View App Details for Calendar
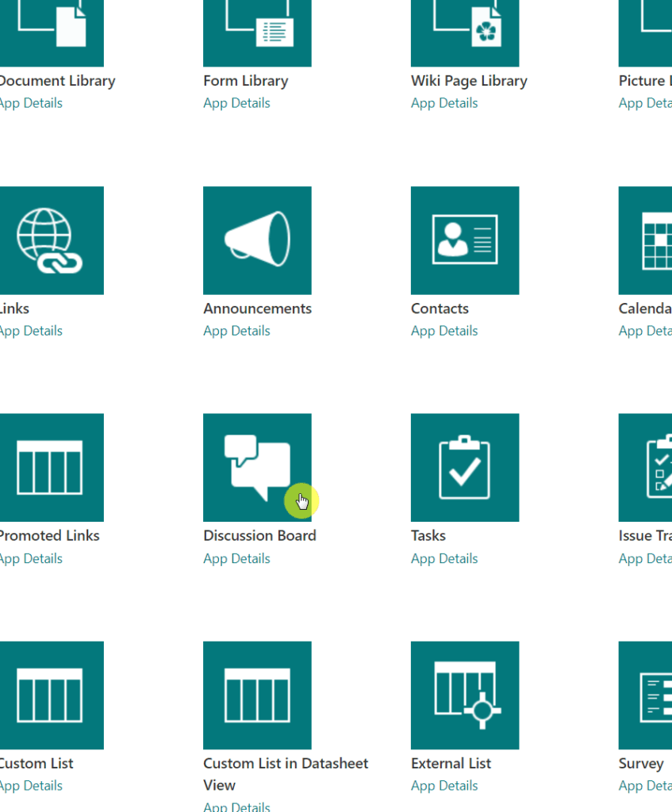Image resolution: width=672 pixels, height=812 pixels. tap(645, 331)
